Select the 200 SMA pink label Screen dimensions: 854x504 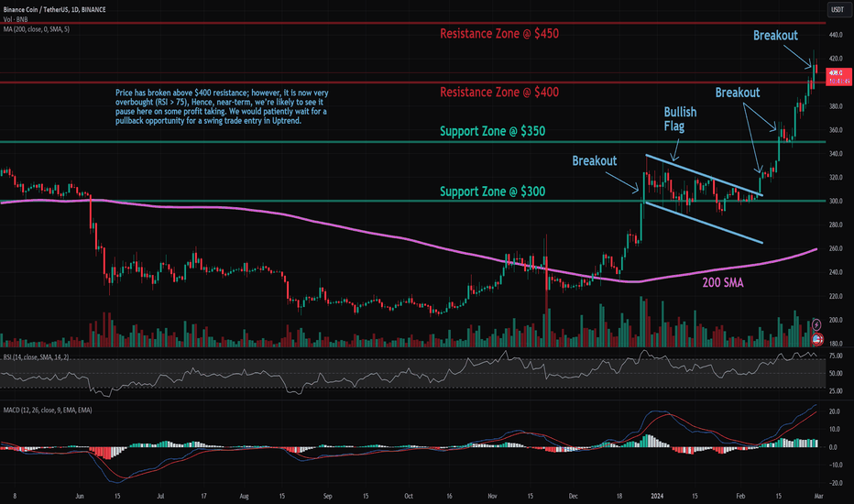click(723, 283)
